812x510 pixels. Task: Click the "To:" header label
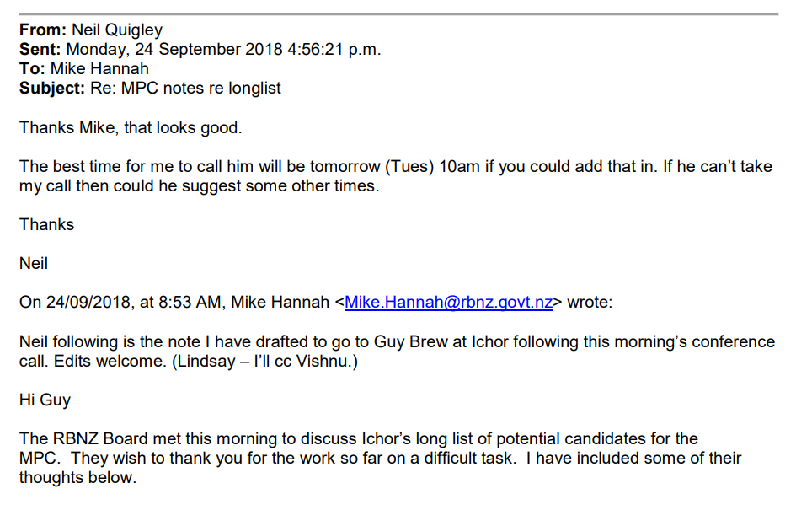click(32, 68)
